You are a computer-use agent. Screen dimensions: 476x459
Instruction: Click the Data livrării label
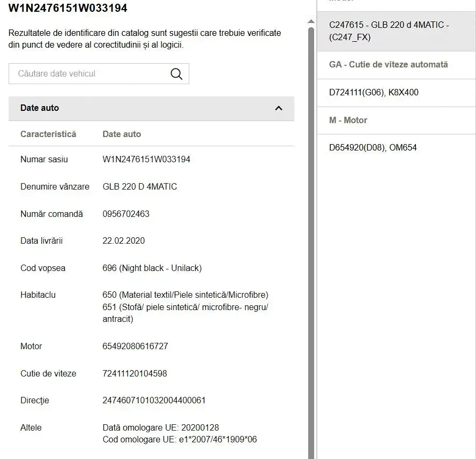[x=42, y=241]
